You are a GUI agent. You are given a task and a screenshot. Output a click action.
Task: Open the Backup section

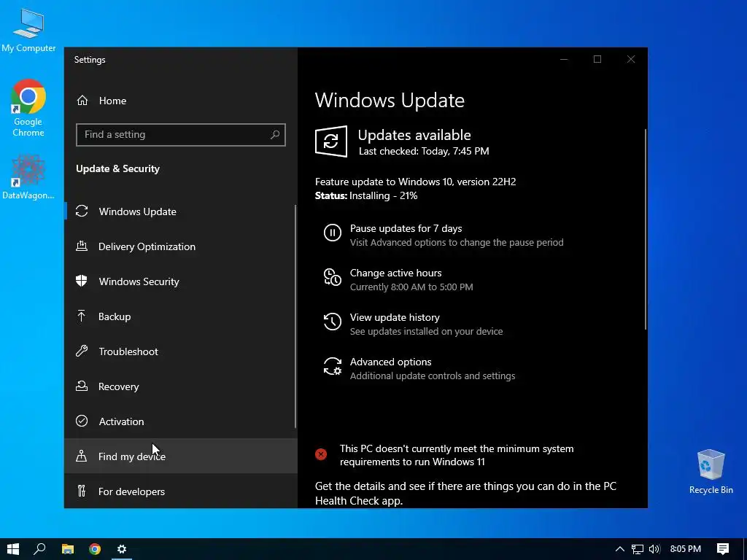(x=181, y=316)
